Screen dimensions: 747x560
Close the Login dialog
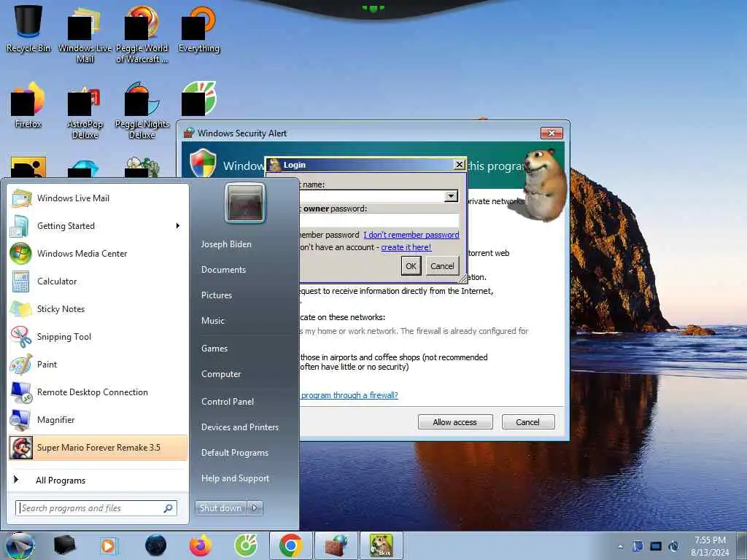(460, 165)
